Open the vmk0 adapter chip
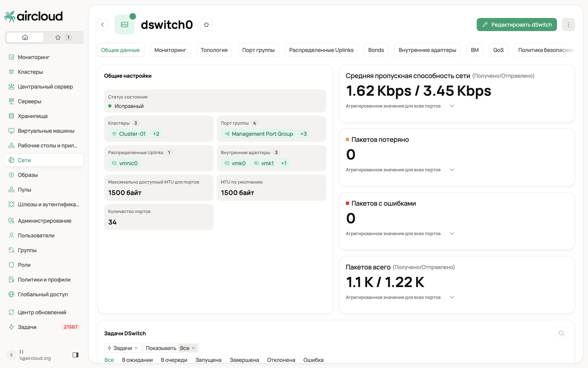This screenshot has width=588, height=368. 235,163
